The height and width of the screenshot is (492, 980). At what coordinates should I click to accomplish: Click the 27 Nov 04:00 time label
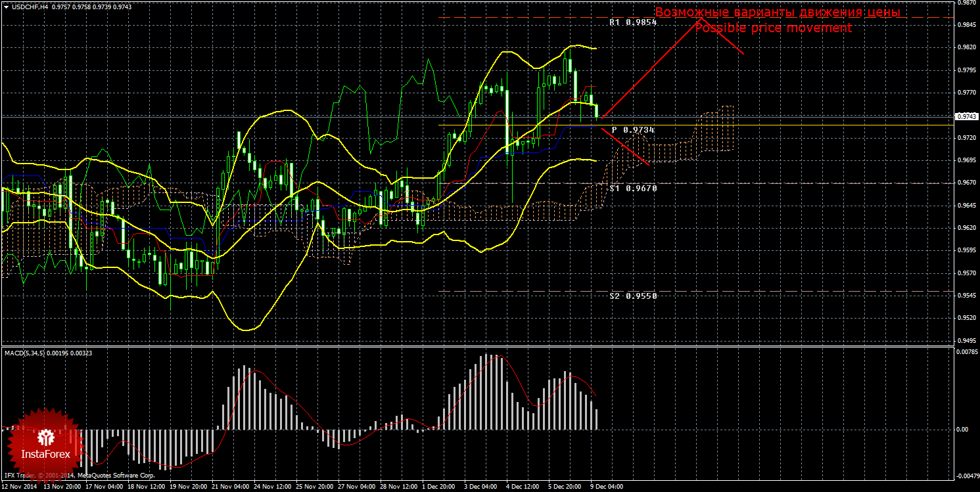coord(357,487)
